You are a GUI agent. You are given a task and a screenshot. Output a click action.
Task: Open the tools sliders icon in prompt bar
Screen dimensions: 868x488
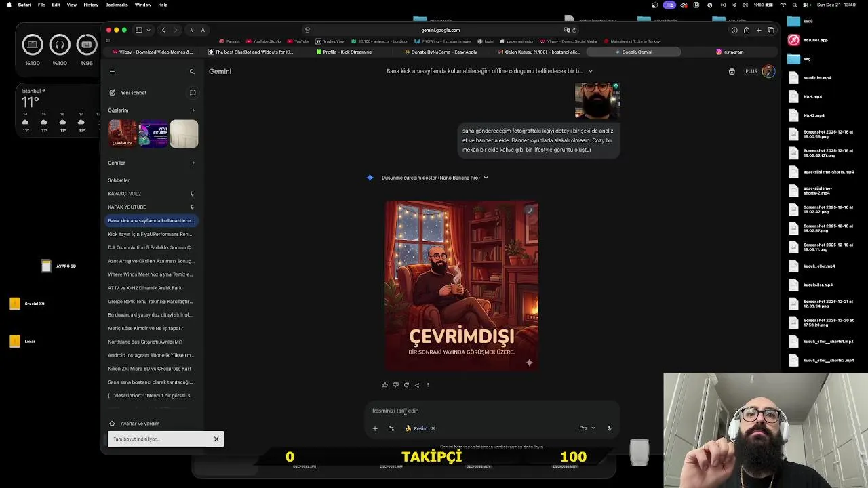click(391, 428)
